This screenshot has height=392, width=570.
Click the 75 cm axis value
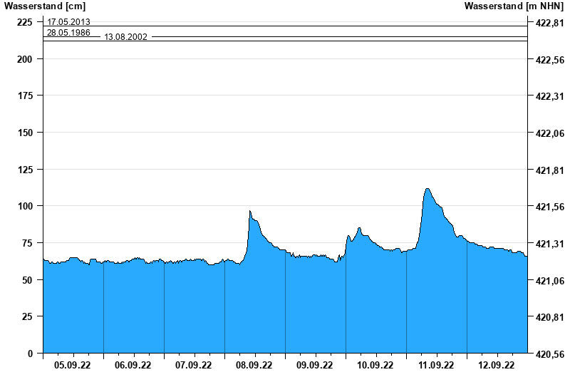pyautogui.click(x=27, y=242)
